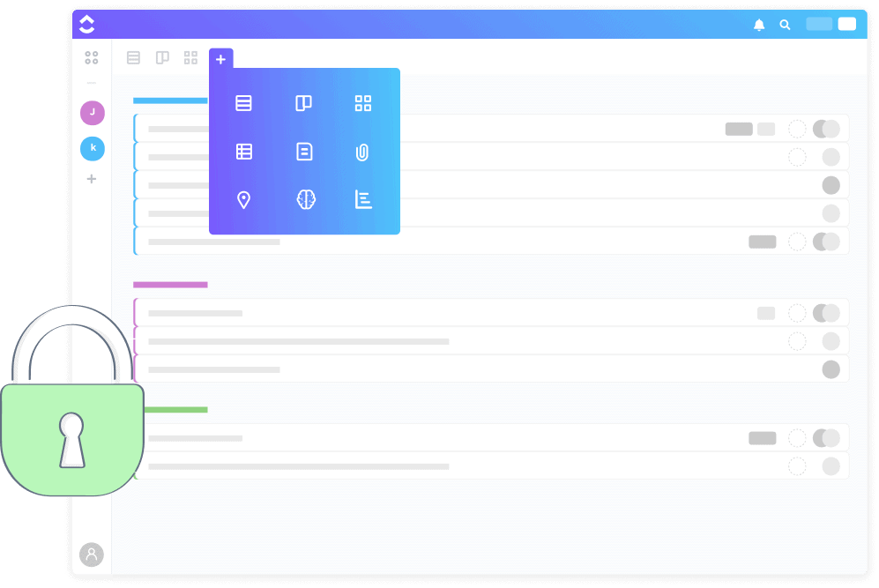Switch to the Board view tab in the toolbar
This screenshot has width=879, height=588.
(162, 58)
